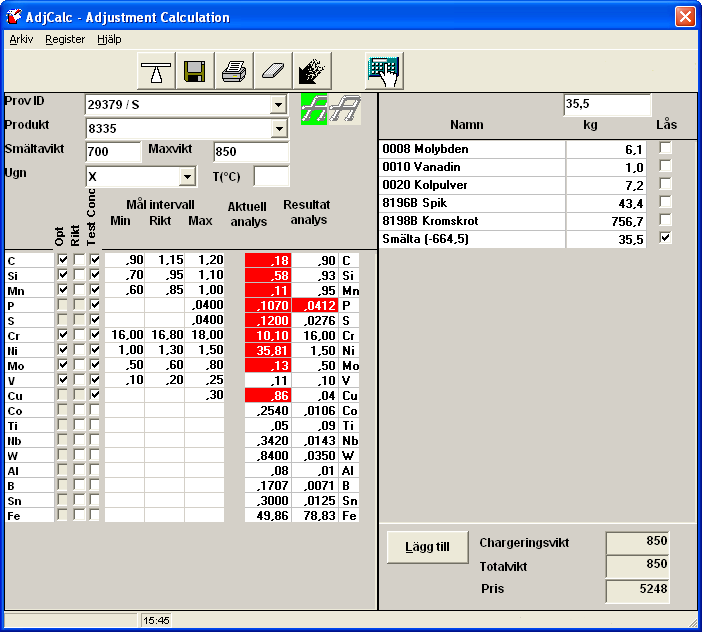Click the Mo Max cell ,80
The width and height of the screenshot is (702, 632).
[204, 365]
